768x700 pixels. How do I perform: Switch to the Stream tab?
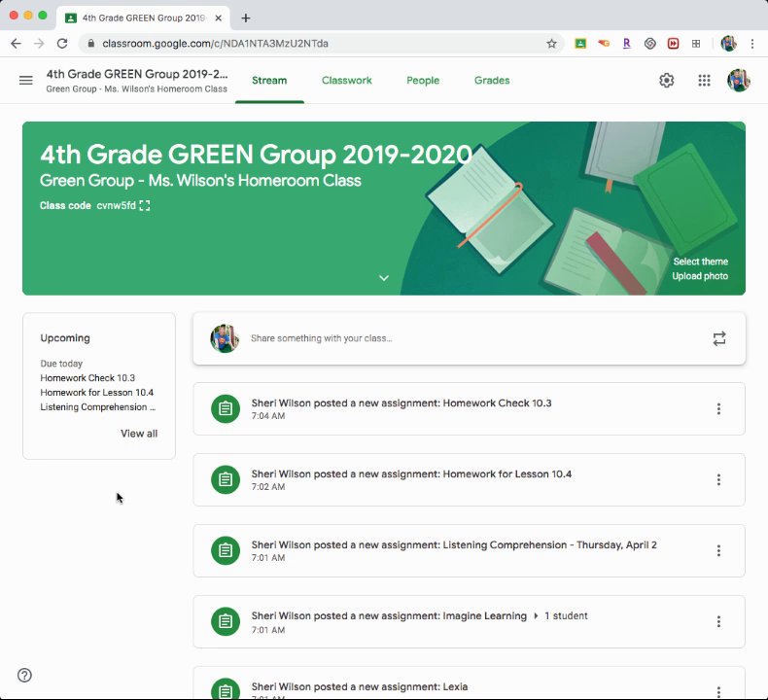pos(269,81)
